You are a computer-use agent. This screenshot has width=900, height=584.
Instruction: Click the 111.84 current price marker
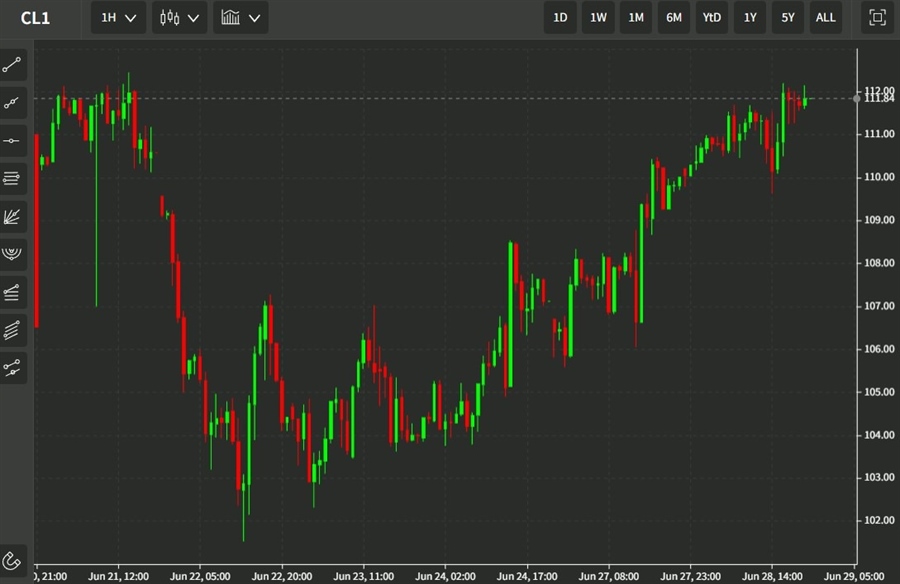point(879,99)
